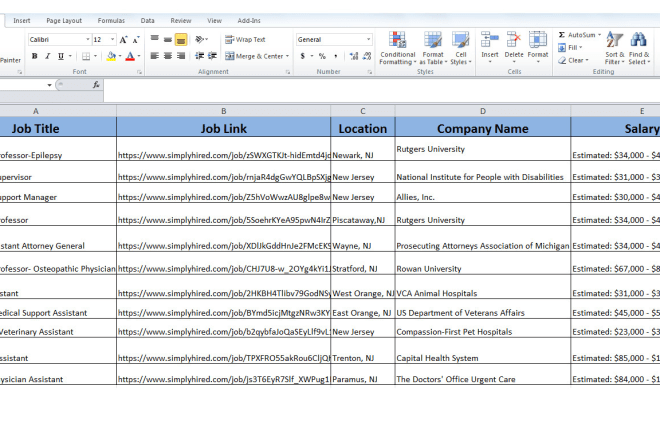Click the Borders icon
This screenshot has width=660, height=440.
tap(86, 56)
